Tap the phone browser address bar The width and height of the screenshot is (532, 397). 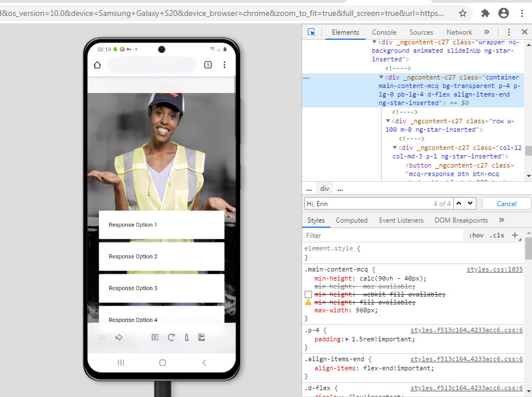coord(152,65)
